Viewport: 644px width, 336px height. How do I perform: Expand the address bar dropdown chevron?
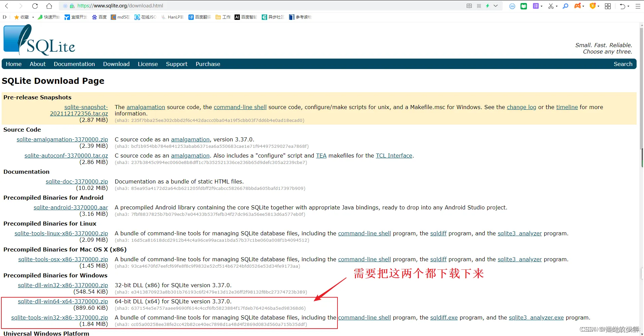coord(496,6)
